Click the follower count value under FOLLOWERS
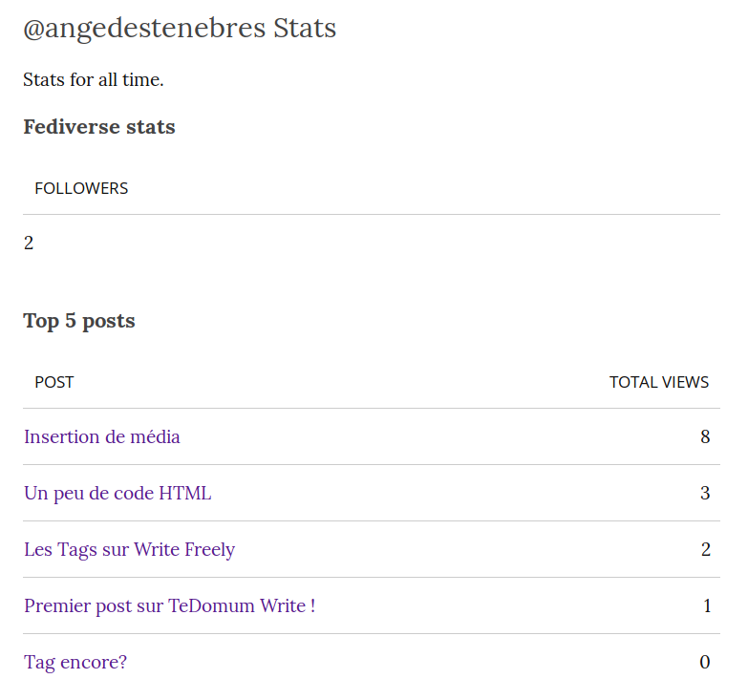The height and width of the screenshot is (700, 748). 29,244
